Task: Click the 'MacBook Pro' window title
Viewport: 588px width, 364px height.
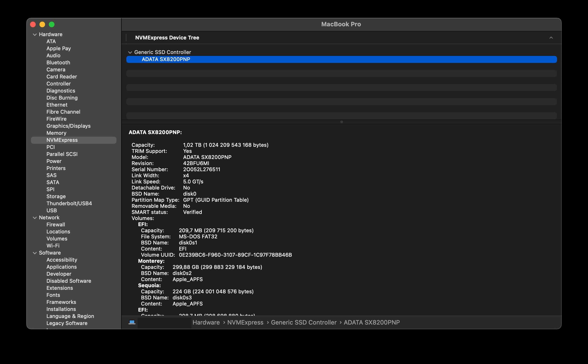Action: (341, 24)
